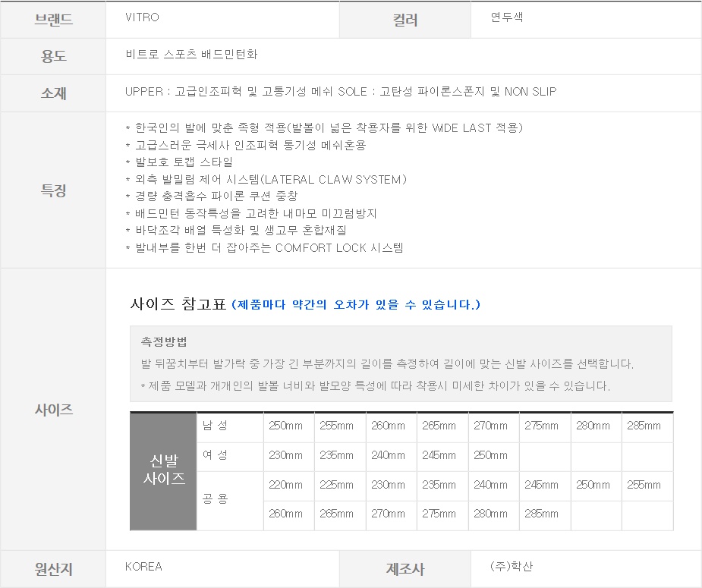
Task: Click the VITRO brand value
Action: pos(142,17)
